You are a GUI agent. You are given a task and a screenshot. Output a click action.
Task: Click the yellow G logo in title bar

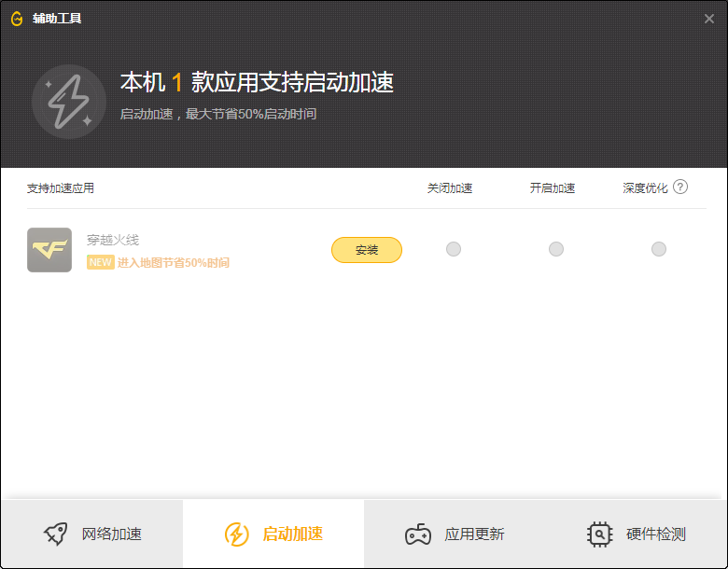point(17,19)
